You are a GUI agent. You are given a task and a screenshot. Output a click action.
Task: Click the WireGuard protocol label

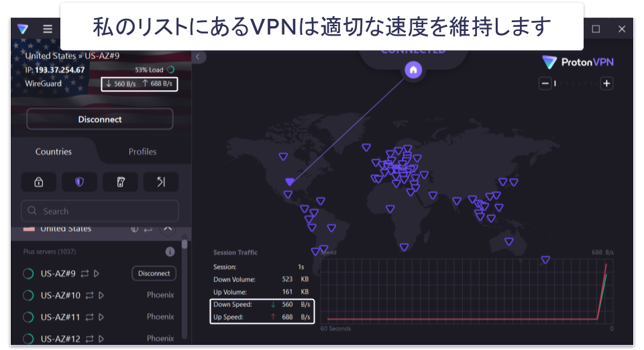[x=43, y=83]
